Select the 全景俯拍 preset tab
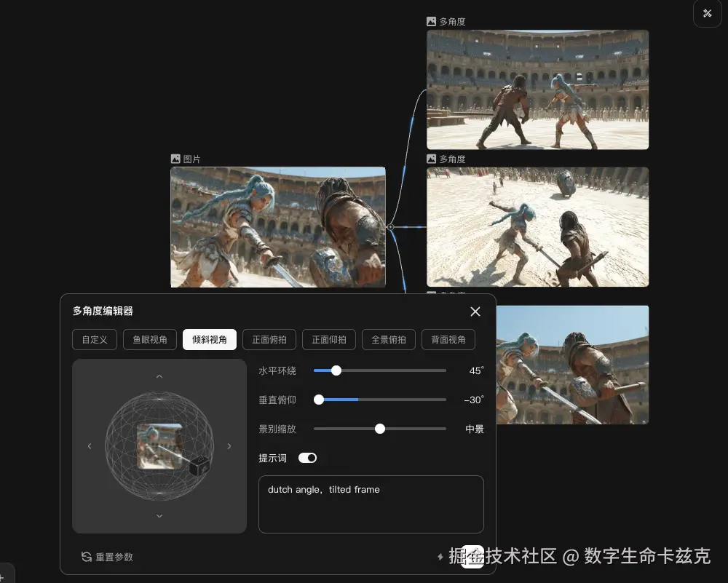 coord(389,340)
